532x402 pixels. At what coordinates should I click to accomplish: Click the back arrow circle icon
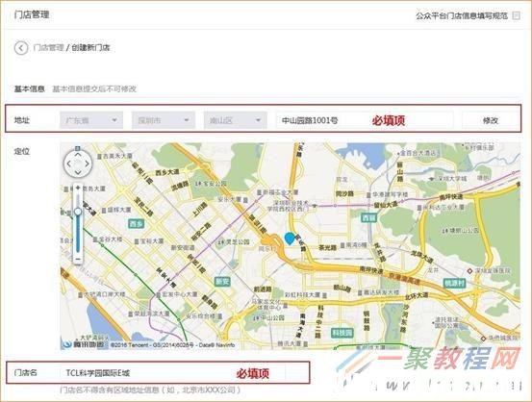tap(21, 48)
